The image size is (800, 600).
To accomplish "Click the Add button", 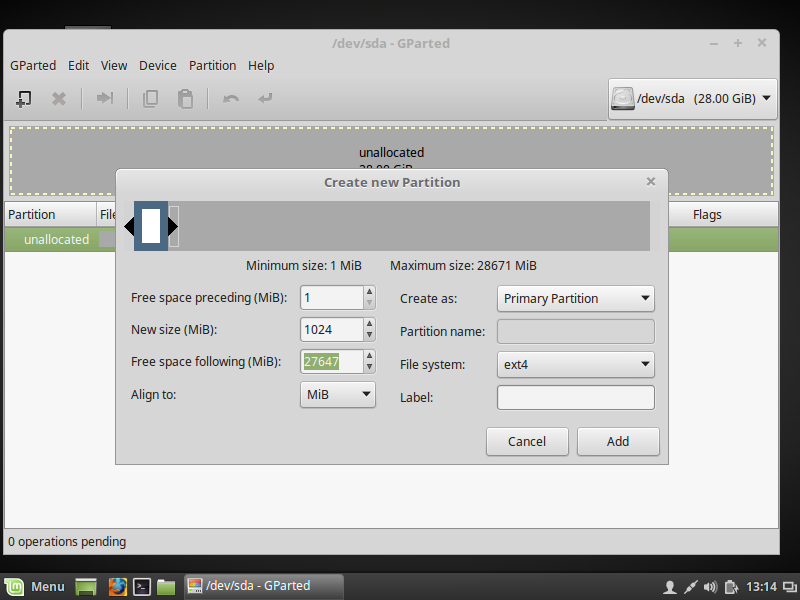I will click(x=618, y=441).
